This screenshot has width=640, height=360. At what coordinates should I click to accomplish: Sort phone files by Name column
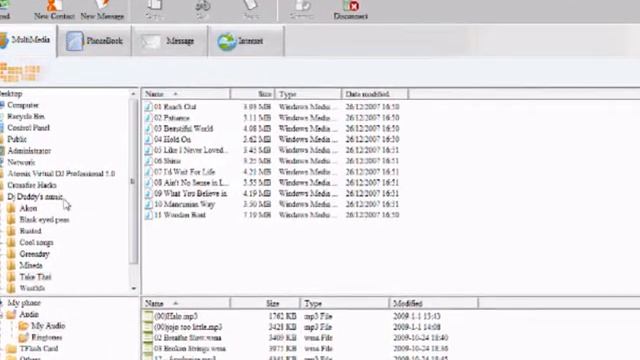[186, 303]
